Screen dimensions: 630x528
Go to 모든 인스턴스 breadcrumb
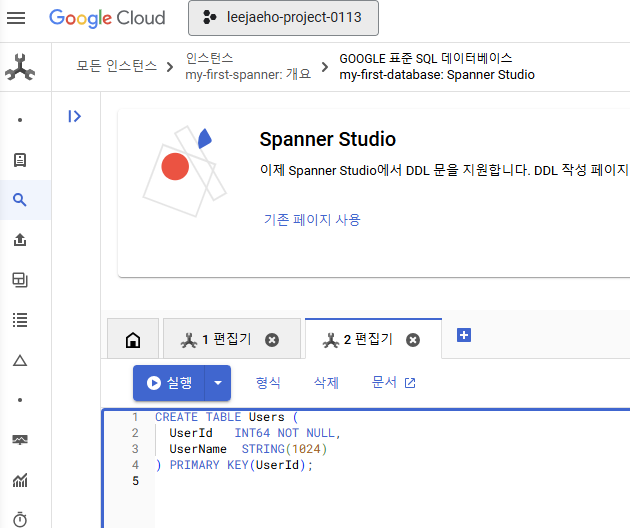pyautogui.click(x=117, y=66)
